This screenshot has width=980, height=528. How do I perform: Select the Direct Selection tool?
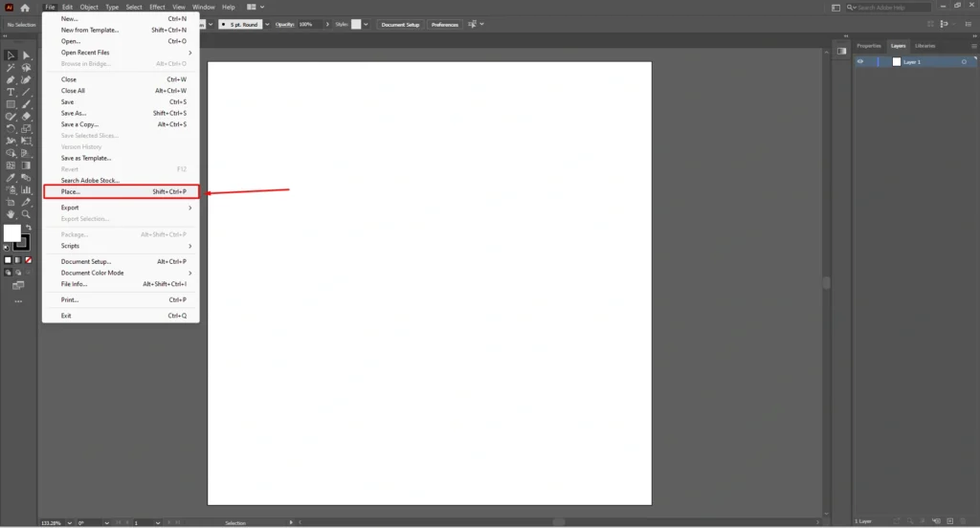(x=26, y=55)
